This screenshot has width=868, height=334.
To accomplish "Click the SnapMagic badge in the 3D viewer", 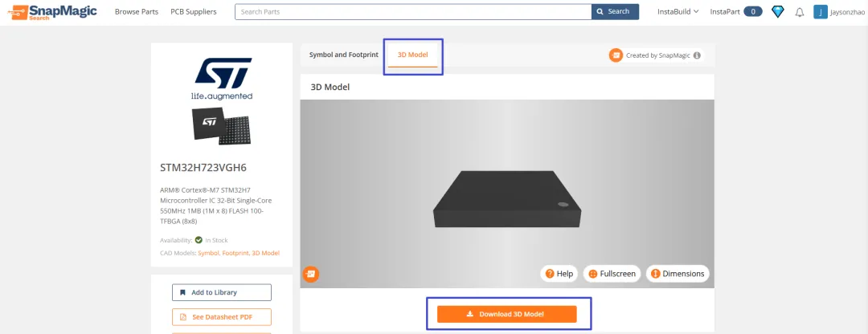I will pyautogui.click(x=311, y=274).
